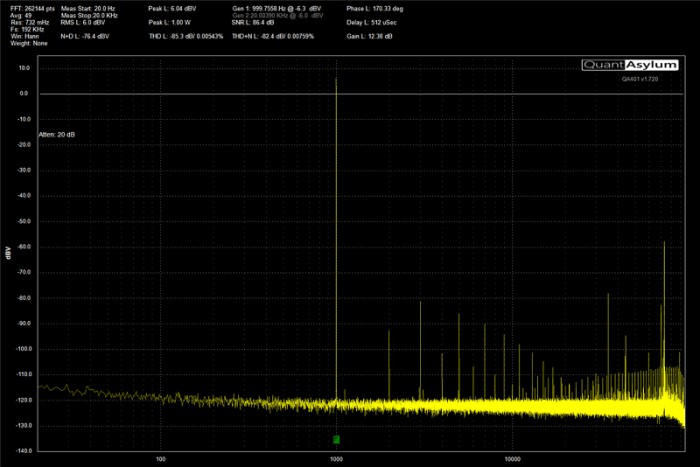This screenshot has height=467, width=700.
Task: Click the 'Peak L: 6.04 dBV' readout
Action: point(172,8)
